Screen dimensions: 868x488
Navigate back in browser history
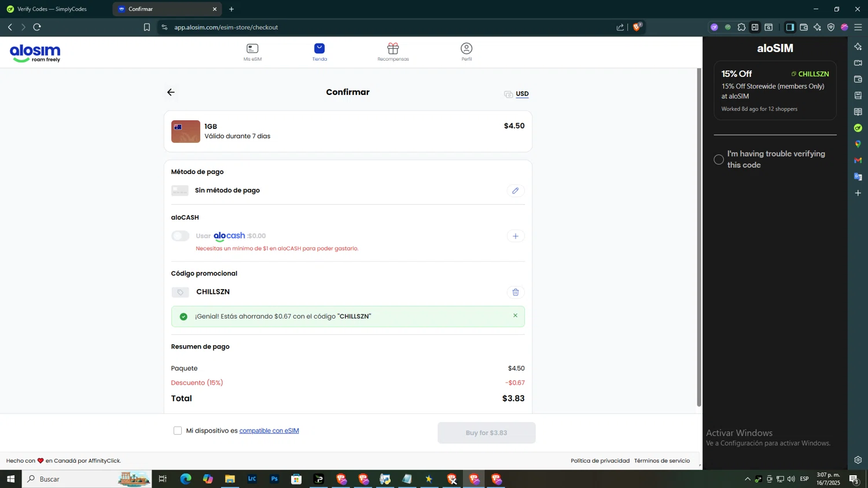pyautogui.click(x=10, y=27)
